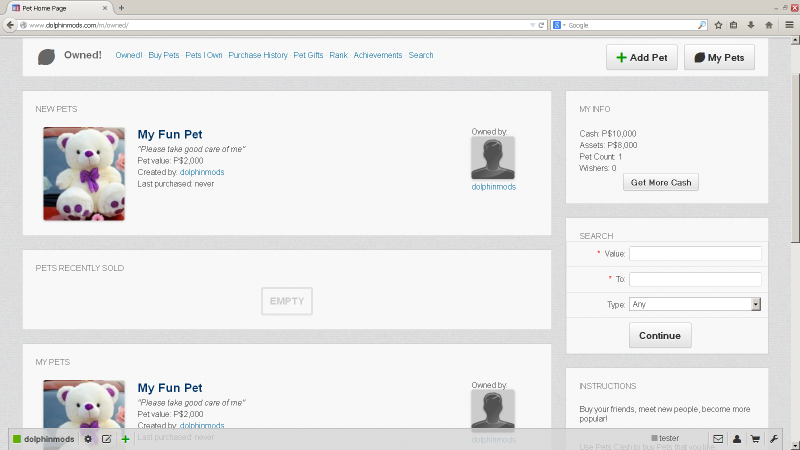800x450 pixels.
Task: Open a new browser tab
Action: click(121, 8)
